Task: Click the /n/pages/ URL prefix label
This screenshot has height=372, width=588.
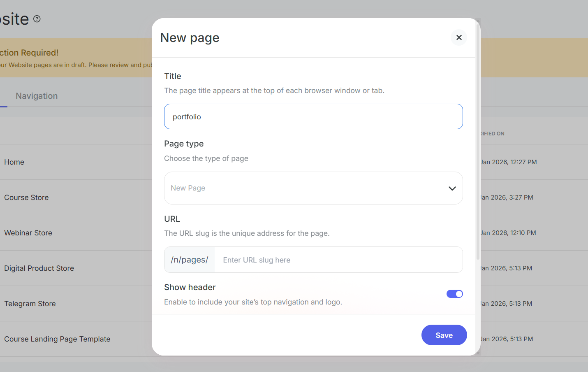Action: 190,260
